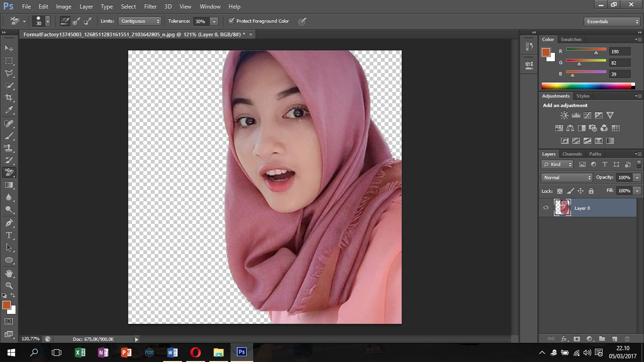This screenshot has width=644, height=362.
Task: Click the foreground color swatch
Action: pyautogui.click(x=7, y=305)
